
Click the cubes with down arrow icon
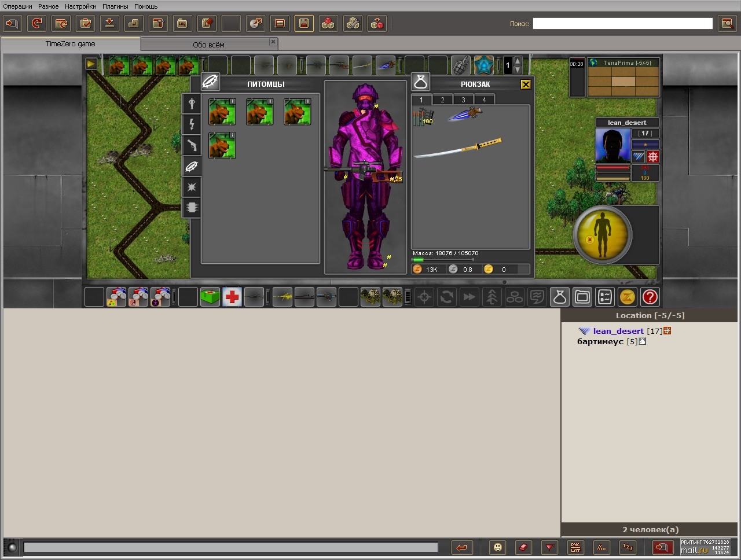[377, 24]
